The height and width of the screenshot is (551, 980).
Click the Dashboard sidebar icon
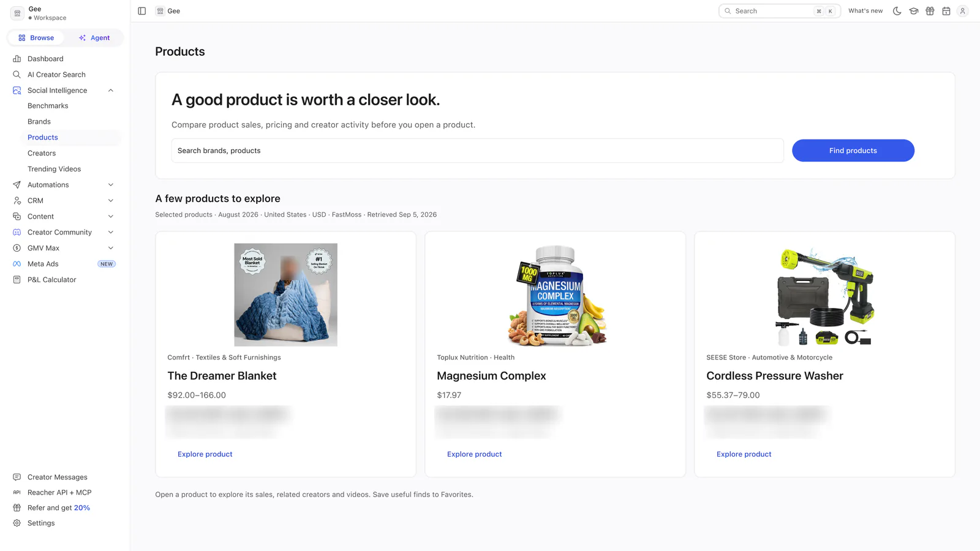pos(17,59)
